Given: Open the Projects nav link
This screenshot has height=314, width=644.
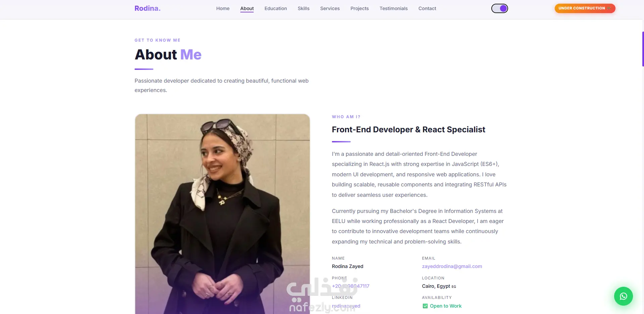Looking at the screenshot, I should (x=359, y=8).
